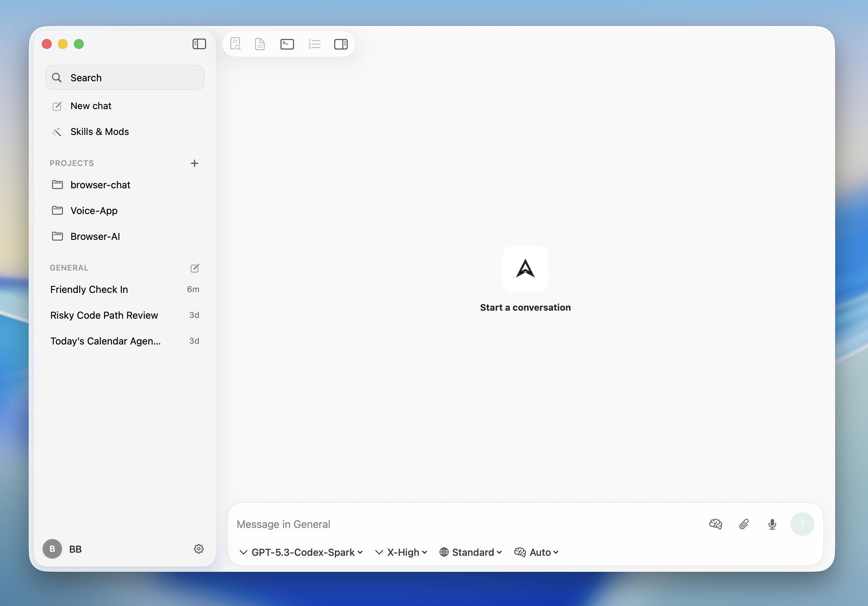Viewport: 868px width, 606px height.
Task: Open the Skills & Mods section
Action: pyautogui.click(x=100, y=131)
